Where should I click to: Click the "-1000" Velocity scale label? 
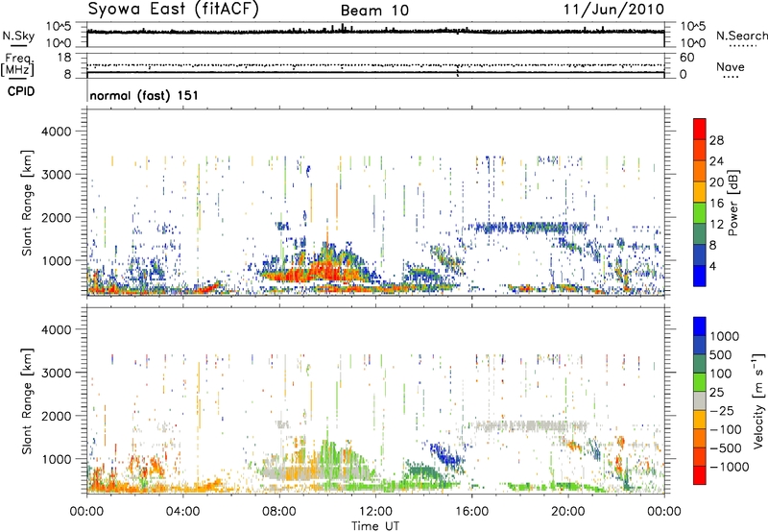(x=730, y=467)
